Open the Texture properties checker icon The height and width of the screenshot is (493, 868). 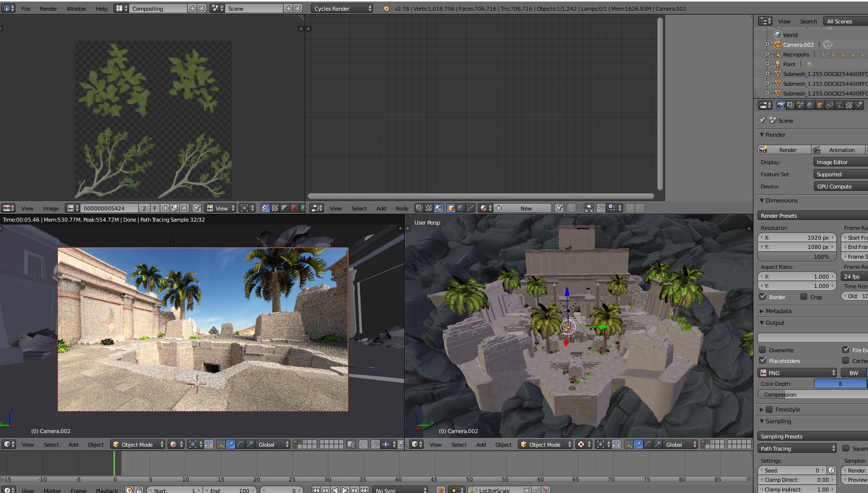pyautogui.click(x=849, y=105)
